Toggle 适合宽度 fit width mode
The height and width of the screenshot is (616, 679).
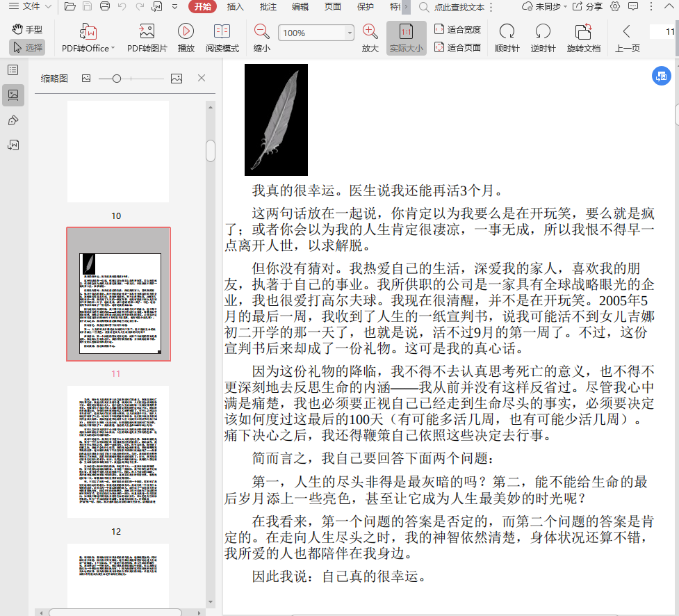pos(457,29)
